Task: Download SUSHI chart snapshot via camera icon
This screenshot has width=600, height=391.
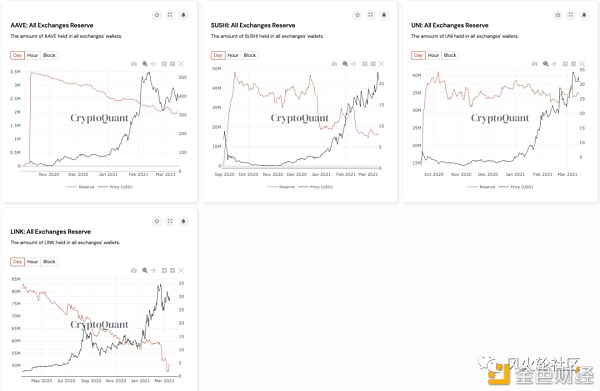Action: (x=334, y=64)
